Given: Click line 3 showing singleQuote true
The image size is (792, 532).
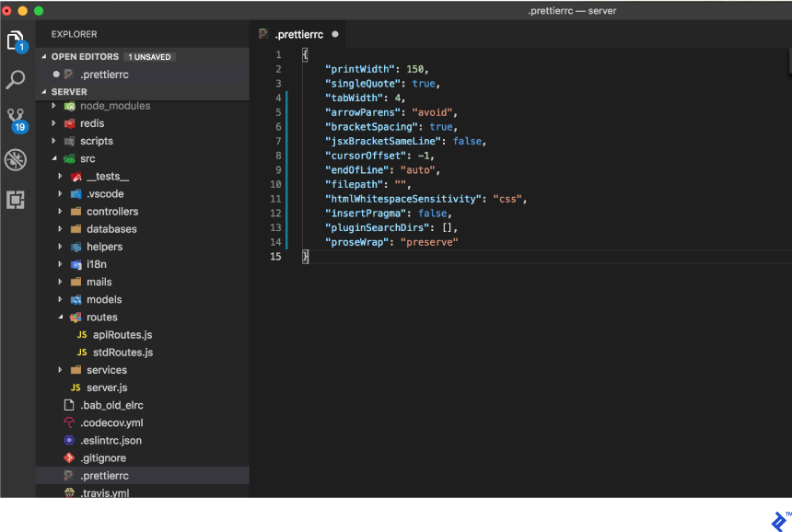Looking at the screenshot, I should [387, 82].
